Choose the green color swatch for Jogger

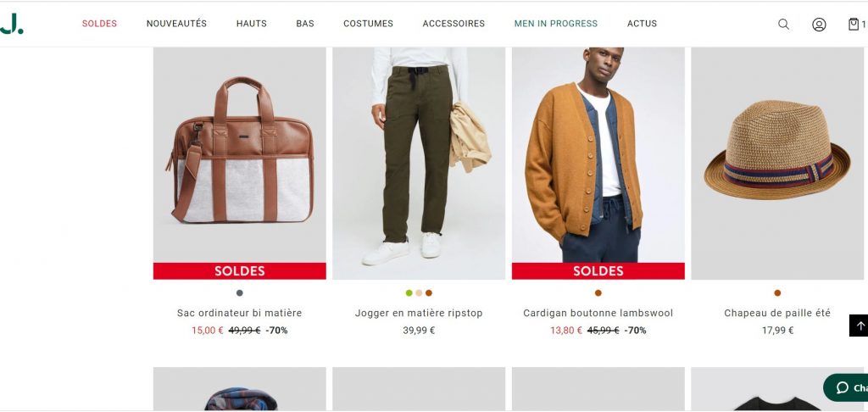point(409,293)
